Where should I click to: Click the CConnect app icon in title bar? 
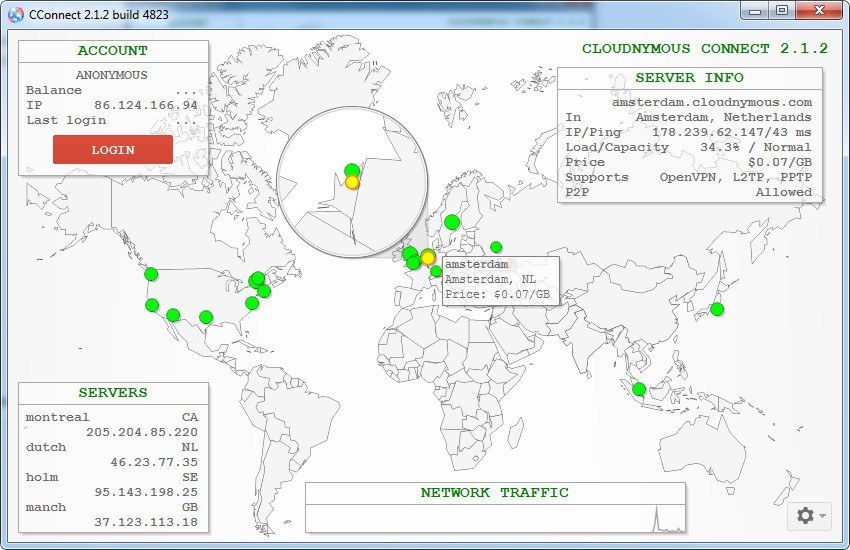16,15
